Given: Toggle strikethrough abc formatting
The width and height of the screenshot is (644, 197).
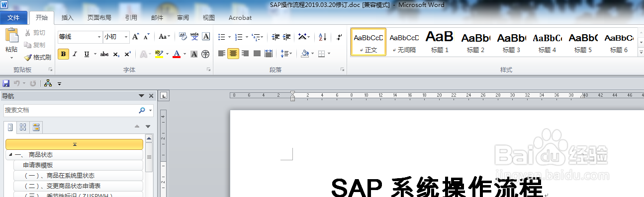Looking at the screenshot, I should click(x=104, y=54).
